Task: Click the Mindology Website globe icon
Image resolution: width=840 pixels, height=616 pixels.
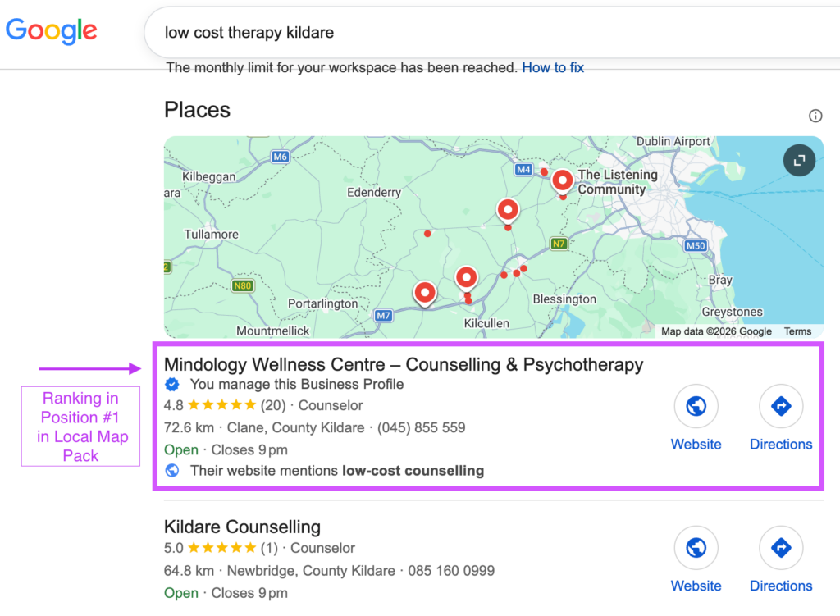Action: 696,406
